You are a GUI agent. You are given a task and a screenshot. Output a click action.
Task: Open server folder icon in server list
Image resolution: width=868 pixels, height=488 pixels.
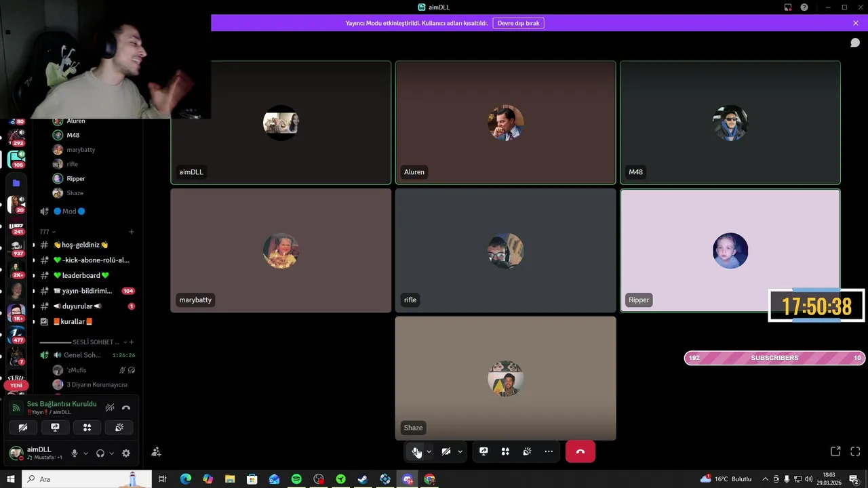click(16, 183)
